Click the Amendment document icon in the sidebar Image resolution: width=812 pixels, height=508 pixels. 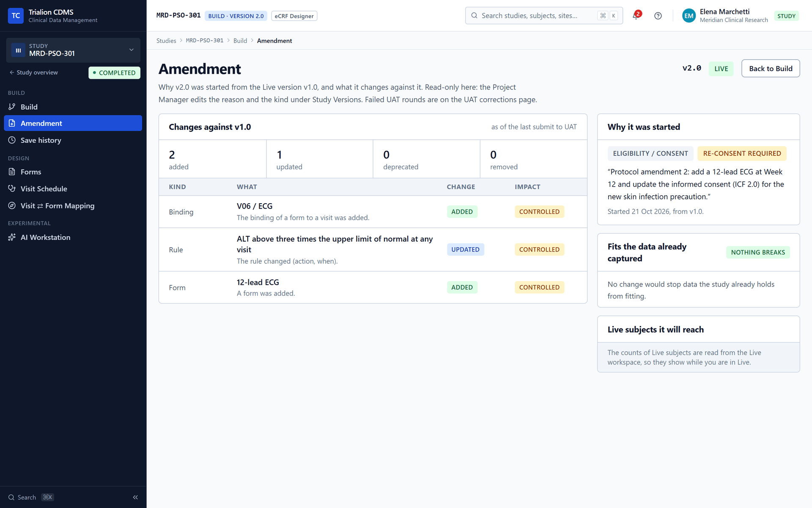click(x=12, y=123)
